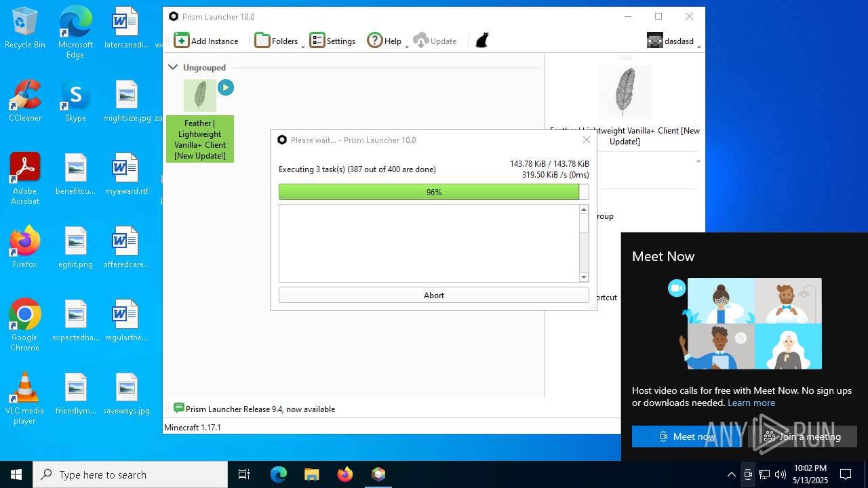The width and height of the screenshot is (868, 488).
Task: Close the Please wait dialog
Action: [x=587, y=140]
